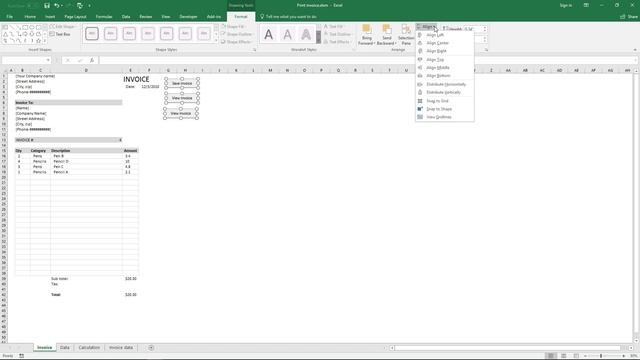Click Align Top in the Align menu
This screenshot has height=360, width=640.
pyautogui.click(x=444, y=60)
